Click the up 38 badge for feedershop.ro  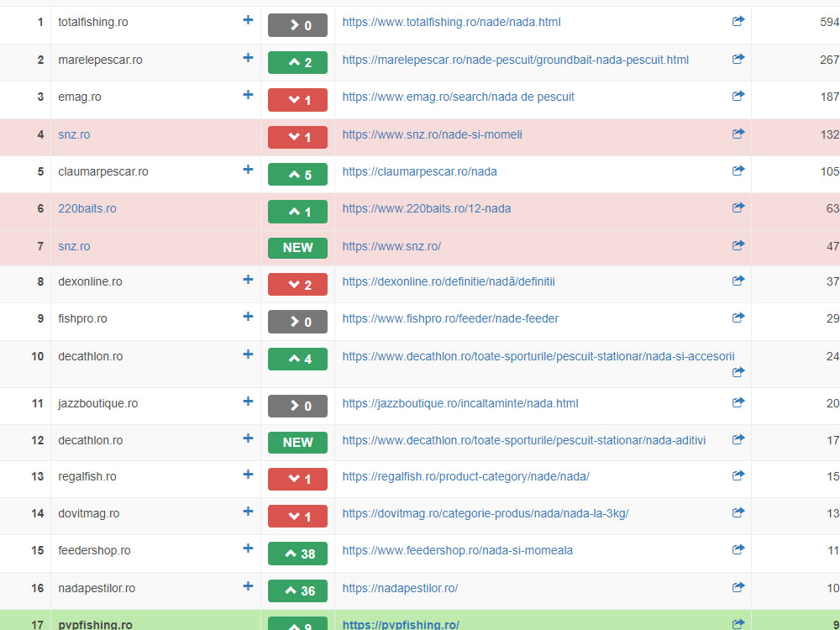297,554
